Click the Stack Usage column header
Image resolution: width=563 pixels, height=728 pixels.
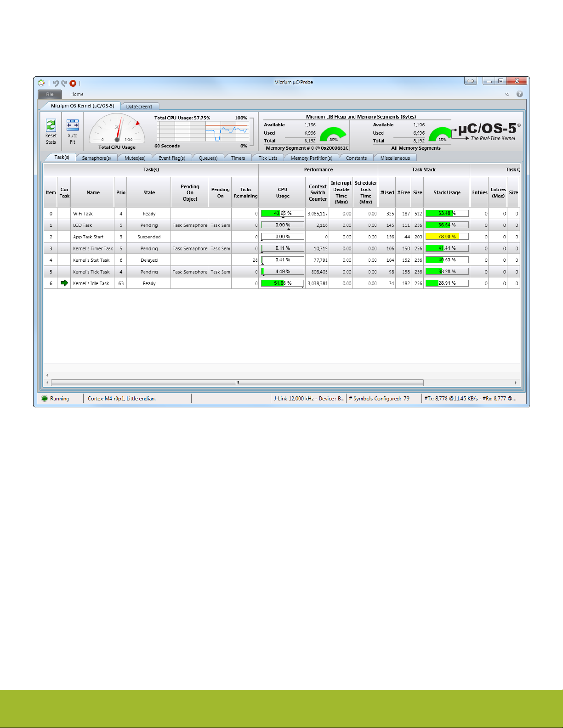[447, 193]
